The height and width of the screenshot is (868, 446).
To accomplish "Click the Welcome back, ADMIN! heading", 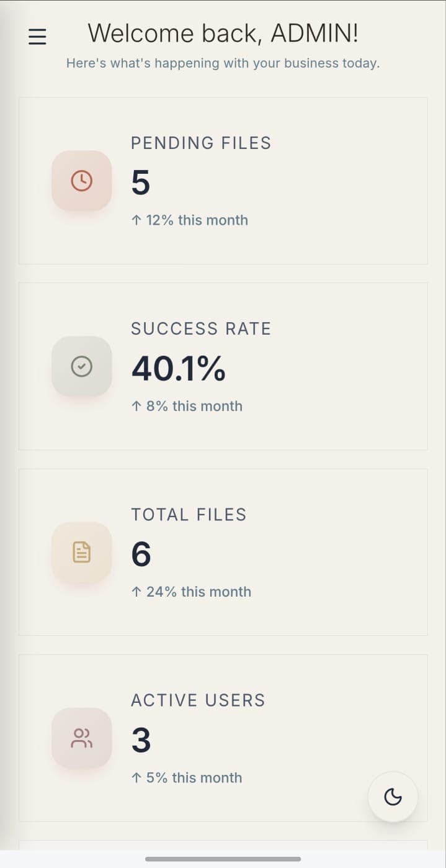I will (x=223, y=34).
